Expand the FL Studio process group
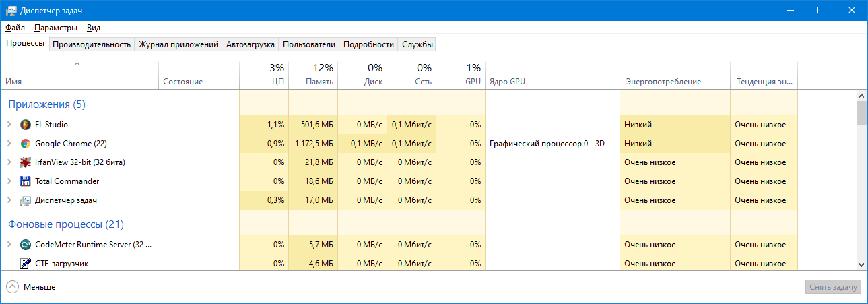The height and width of the screenshot is (304, 868). [9, 125]
